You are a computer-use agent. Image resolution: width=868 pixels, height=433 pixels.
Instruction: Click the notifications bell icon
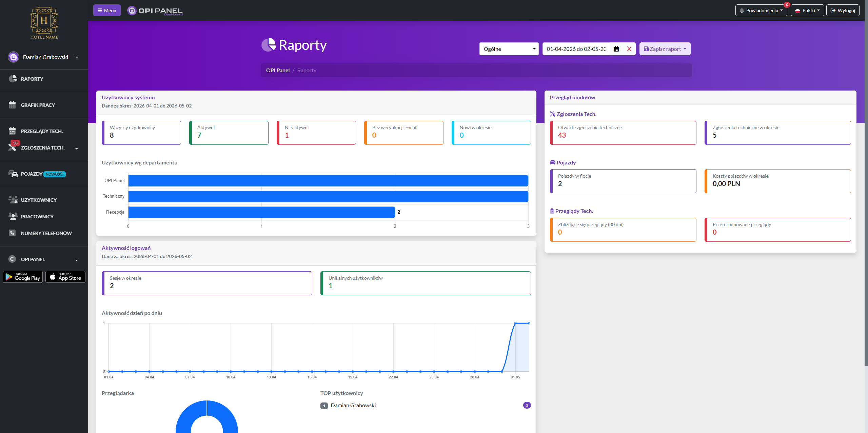(x=742, y=11)
